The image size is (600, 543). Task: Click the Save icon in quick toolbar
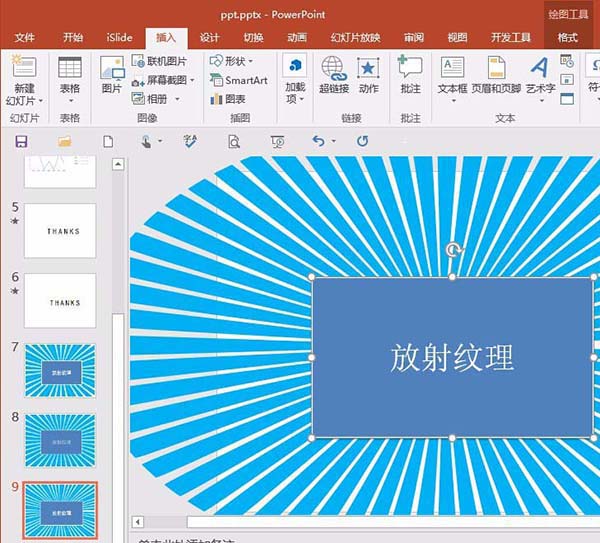[21, 142]
